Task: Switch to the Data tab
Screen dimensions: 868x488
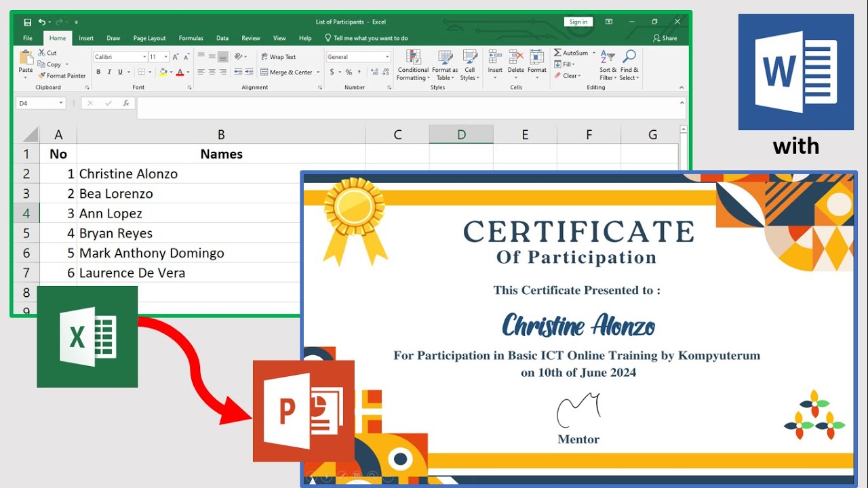Action: point(222,38)
